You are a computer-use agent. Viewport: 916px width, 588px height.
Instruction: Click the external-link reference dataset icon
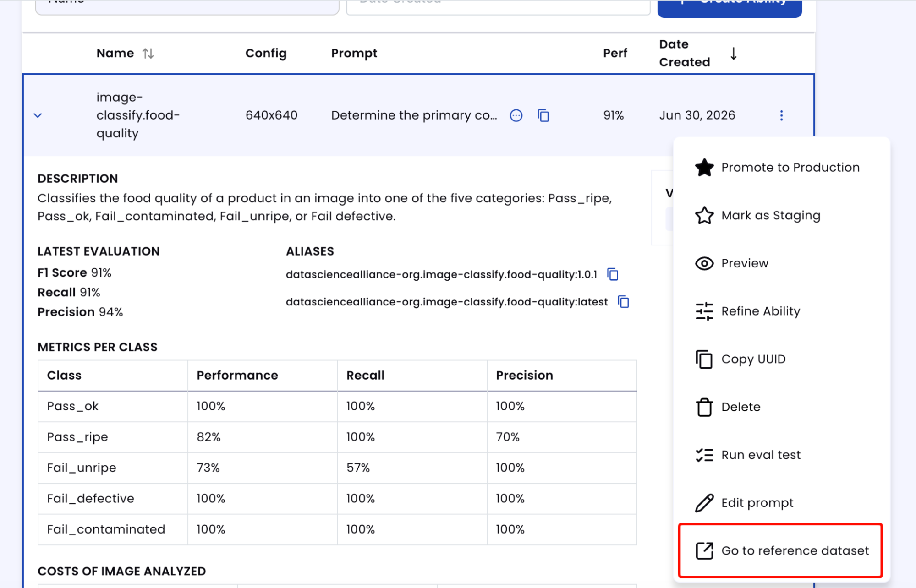point(704,551)
